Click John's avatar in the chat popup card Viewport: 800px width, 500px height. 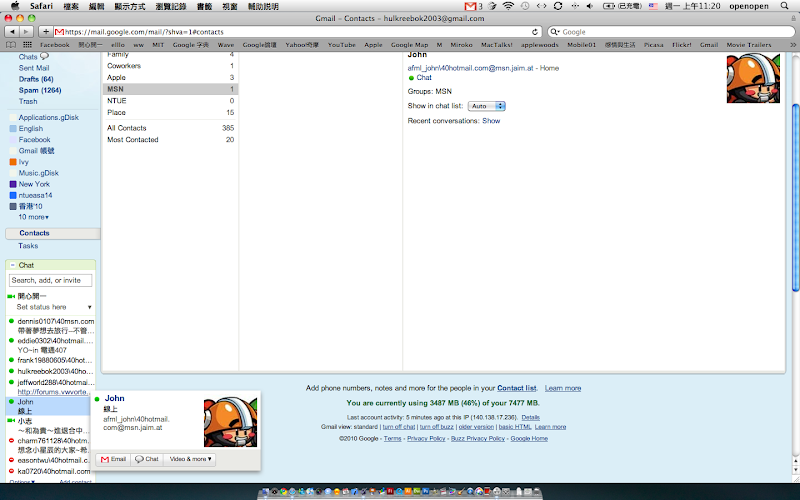[x=231, y=422]
